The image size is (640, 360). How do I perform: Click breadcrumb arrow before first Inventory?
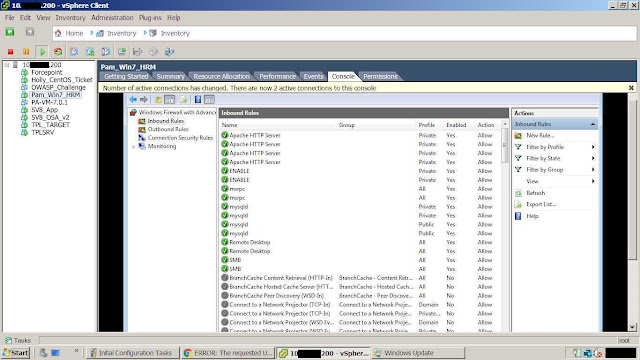pos(92,33)
